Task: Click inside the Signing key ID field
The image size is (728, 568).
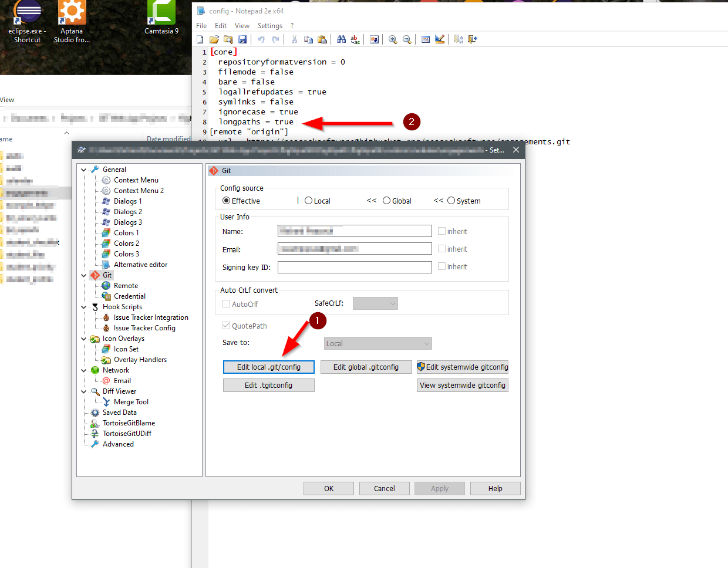Action: pyautogui.click(x=355, y=266)
